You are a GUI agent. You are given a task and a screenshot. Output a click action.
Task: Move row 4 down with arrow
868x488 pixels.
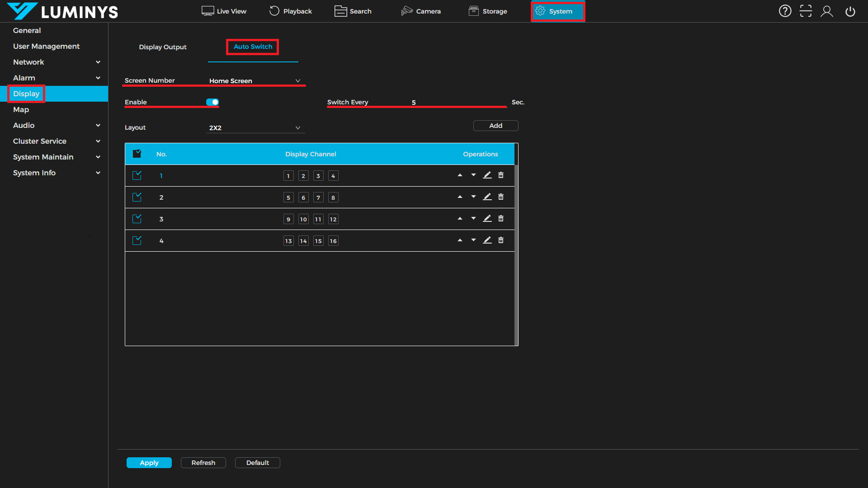[x=473, y=240]
